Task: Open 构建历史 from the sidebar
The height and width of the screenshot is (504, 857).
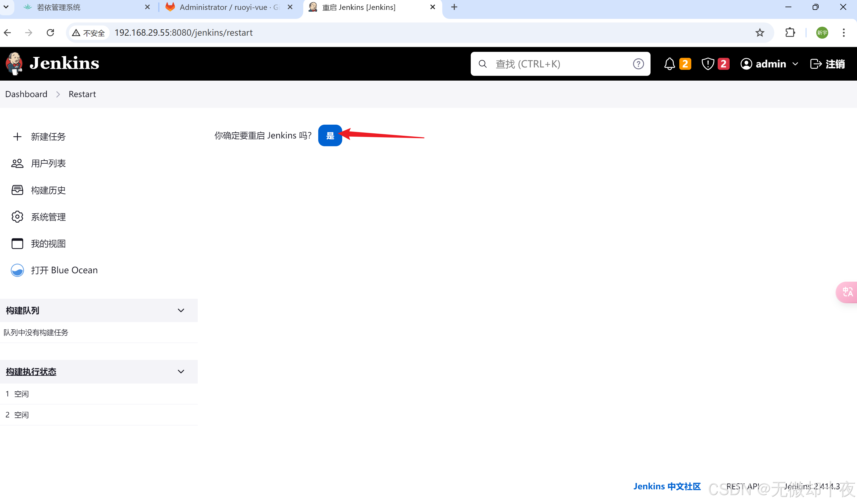Action: tap(48, 190)
